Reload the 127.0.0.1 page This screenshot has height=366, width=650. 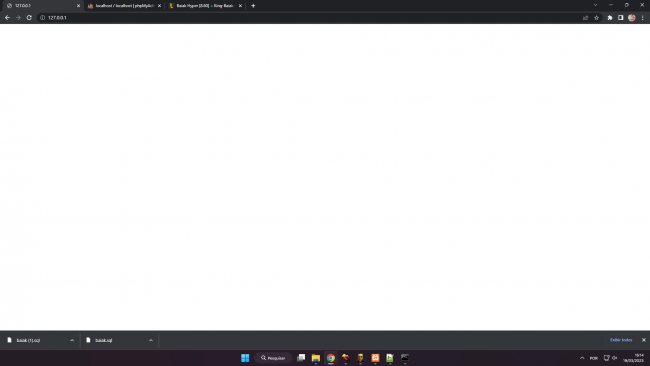29,18
